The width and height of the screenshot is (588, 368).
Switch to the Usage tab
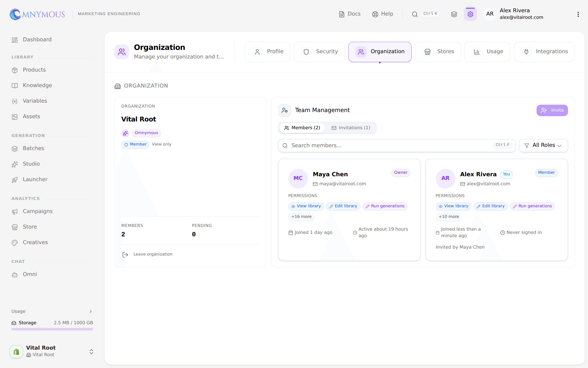click(x=487, y=52)
